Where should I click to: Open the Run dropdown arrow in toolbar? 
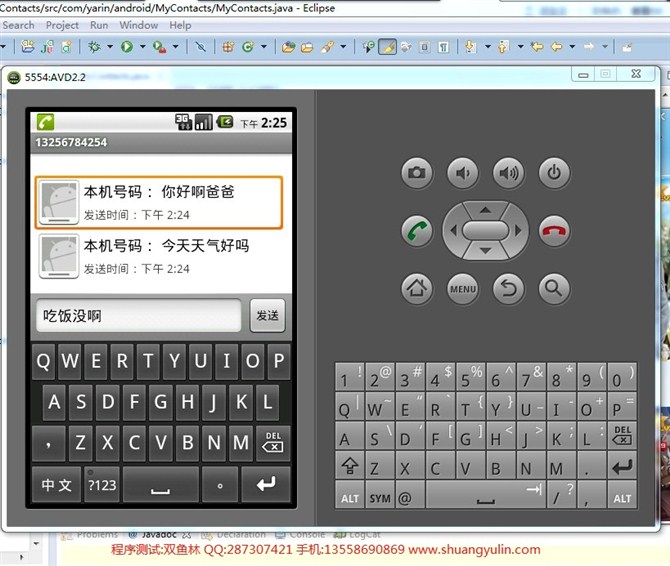point(143,47)
